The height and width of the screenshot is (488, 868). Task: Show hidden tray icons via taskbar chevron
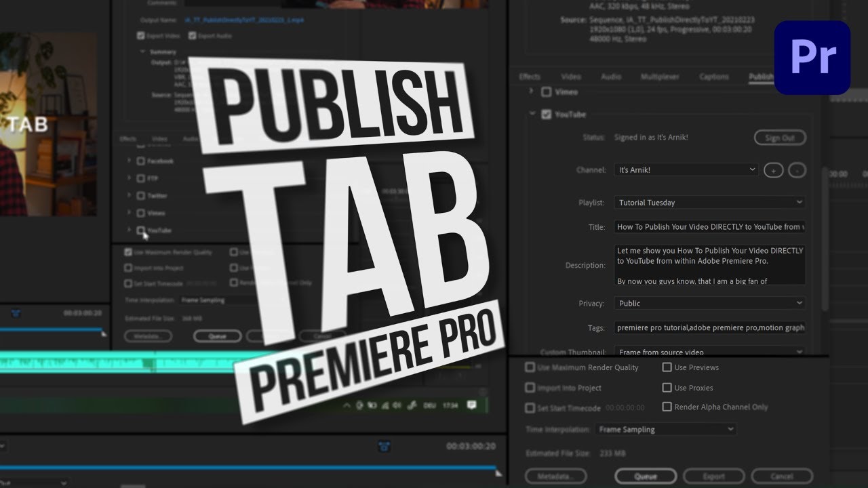[x=347, y=405]
